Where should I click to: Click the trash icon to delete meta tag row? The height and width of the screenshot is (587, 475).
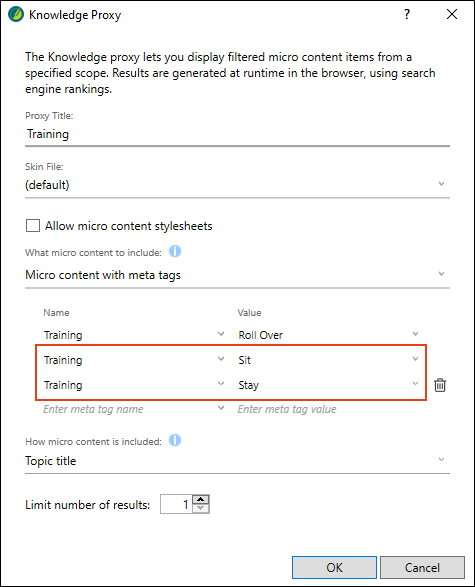point(440,385)
